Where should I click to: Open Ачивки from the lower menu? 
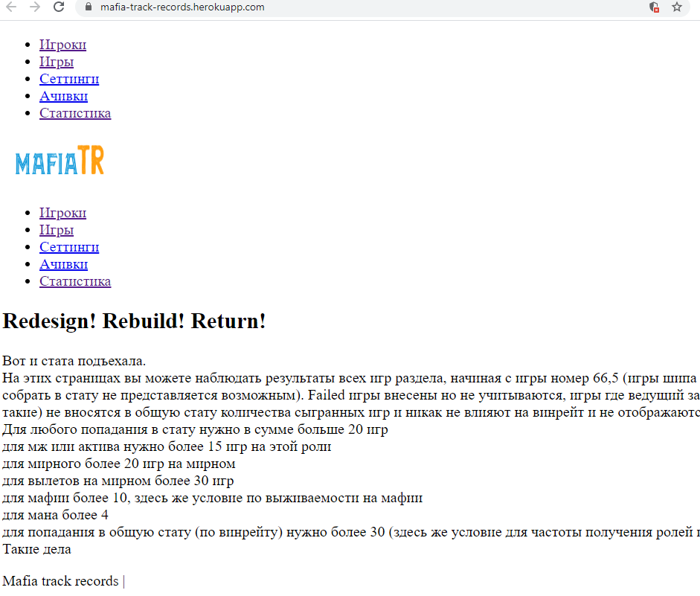(63, 263)
